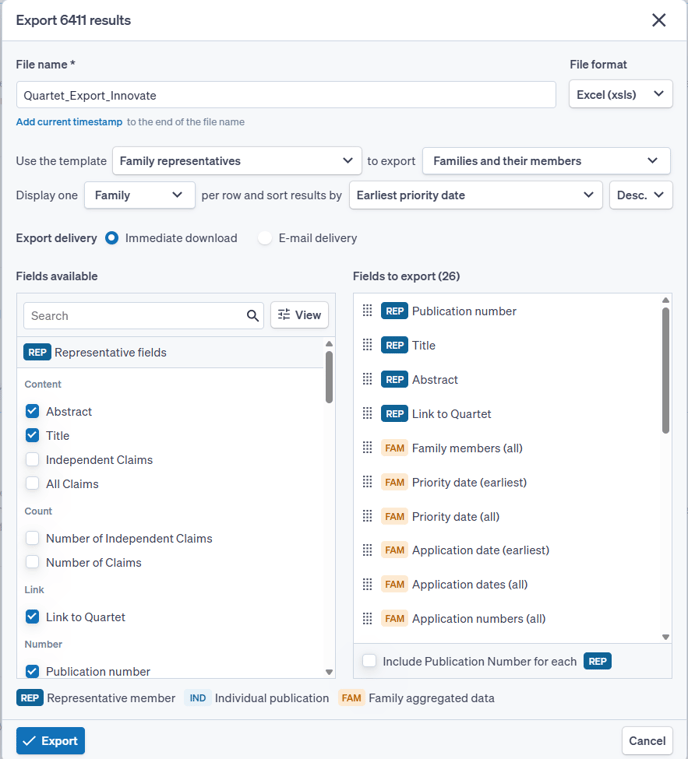Open the File format Excel dropdown

(x=620, y=94)
